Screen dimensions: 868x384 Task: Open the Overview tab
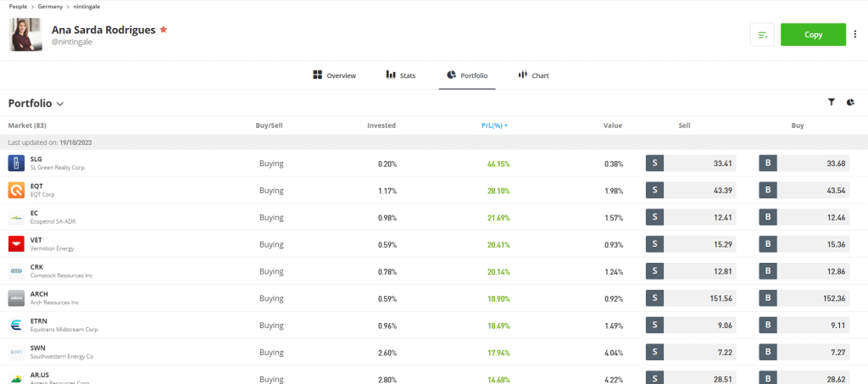click(x=334, y=75)
